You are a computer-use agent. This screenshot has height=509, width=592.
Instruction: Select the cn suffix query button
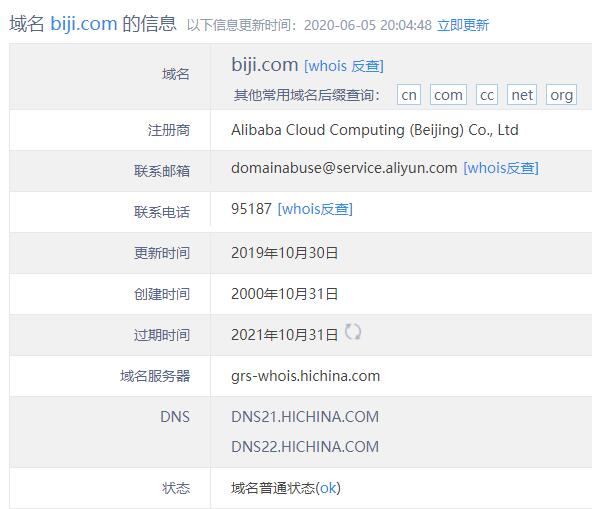tap(409, 95)
